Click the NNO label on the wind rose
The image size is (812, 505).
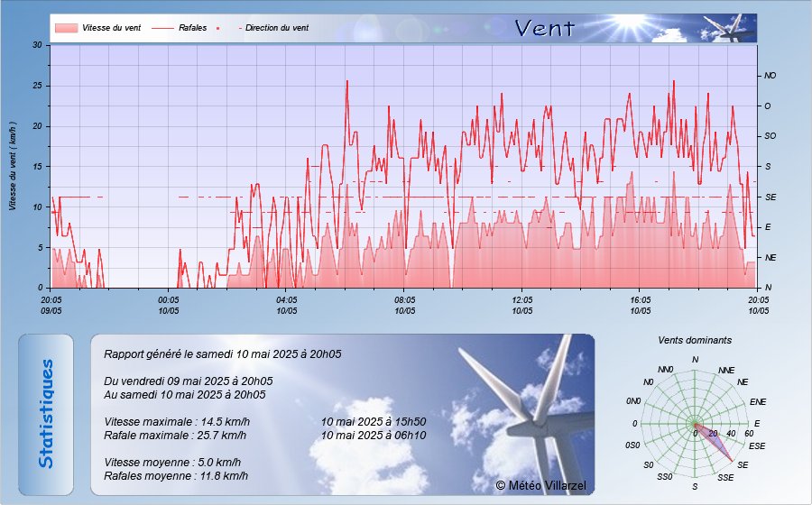[666, 370]
